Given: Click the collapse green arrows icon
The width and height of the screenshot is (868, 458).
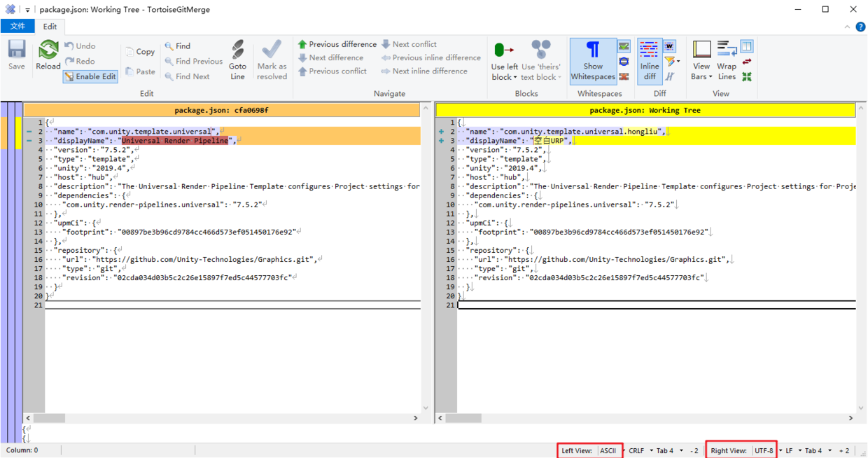Looking at the screenshot, I should (747, 76).
